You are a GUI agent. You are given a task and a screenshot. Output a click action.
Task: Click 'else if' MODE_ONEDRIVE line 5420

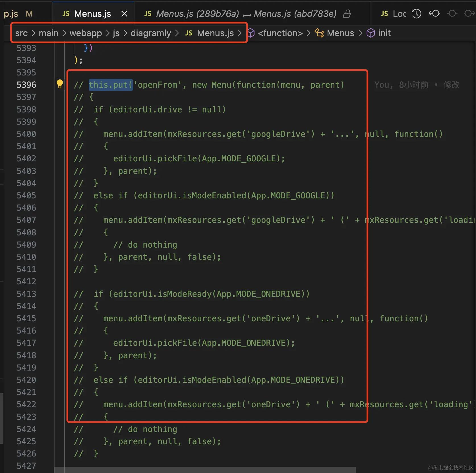219,380
